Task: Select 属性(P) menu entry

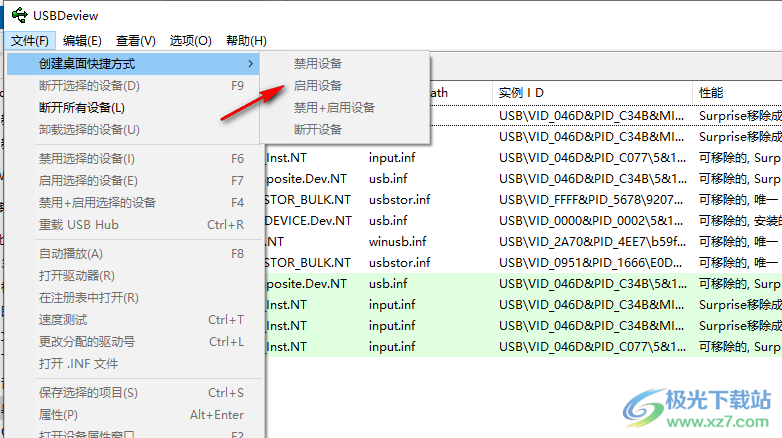Action: [x=133, y=415]
